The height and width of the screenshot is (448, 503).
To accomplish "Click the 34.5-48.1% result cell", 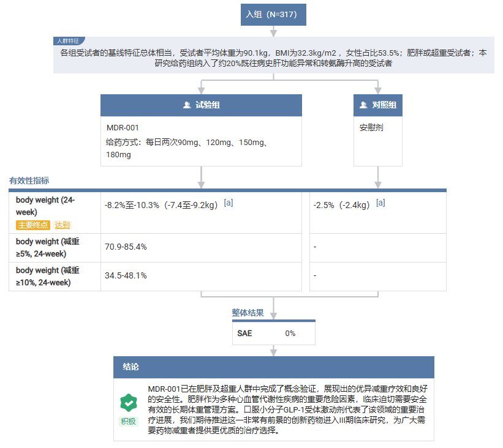I will tap(201, 277).
